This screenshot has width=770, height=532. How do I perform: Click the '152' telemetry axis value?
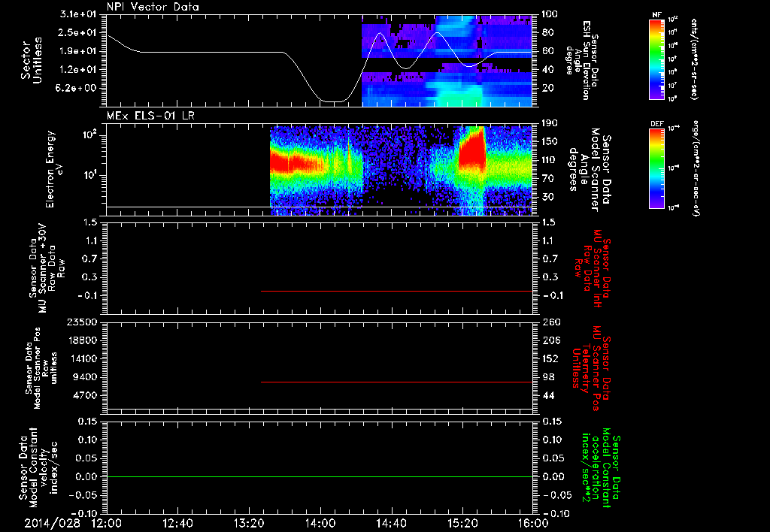pyautogui.click(x=550, y=358)
